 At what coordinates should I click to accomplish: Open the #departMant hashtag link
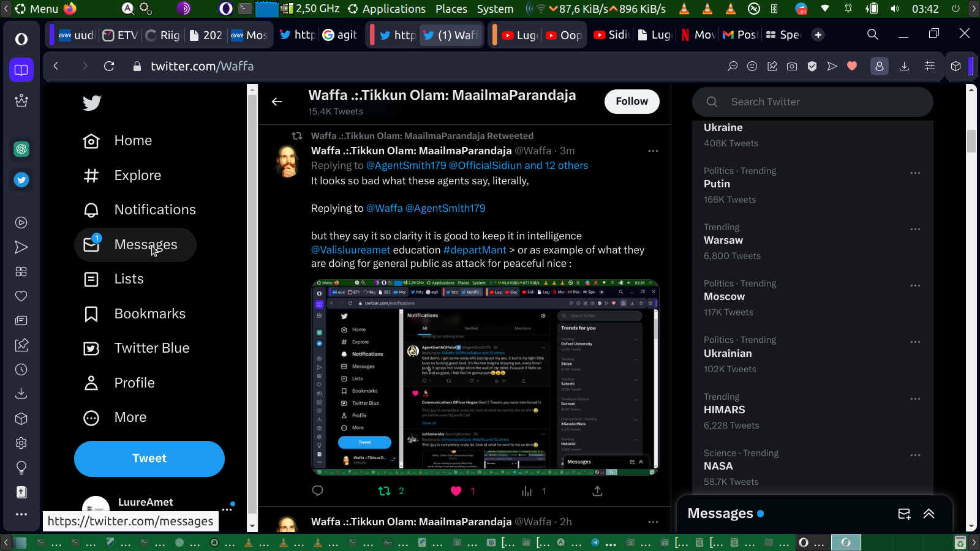click(x=475, y=250)
